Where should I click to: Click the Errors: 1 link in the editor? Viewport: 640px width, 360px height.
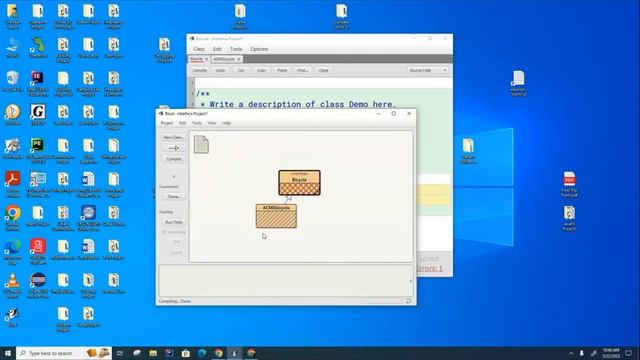tap(429, 268)
